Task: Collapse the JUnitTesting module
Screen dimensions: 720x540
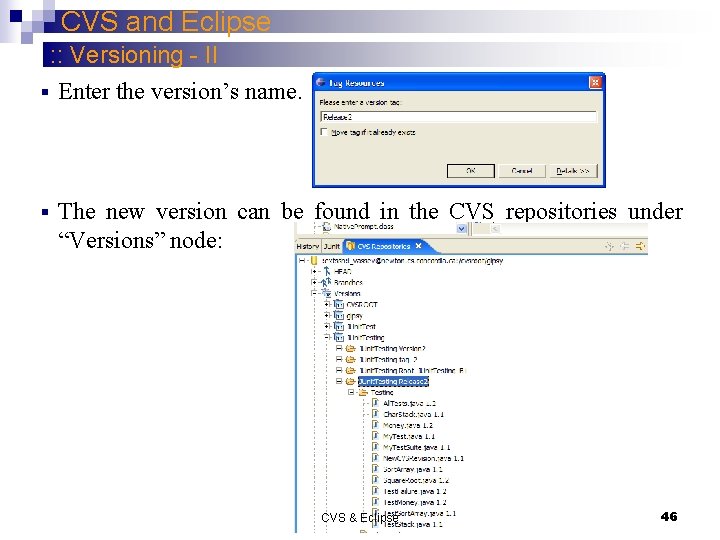Action: (x=326, y=338)
